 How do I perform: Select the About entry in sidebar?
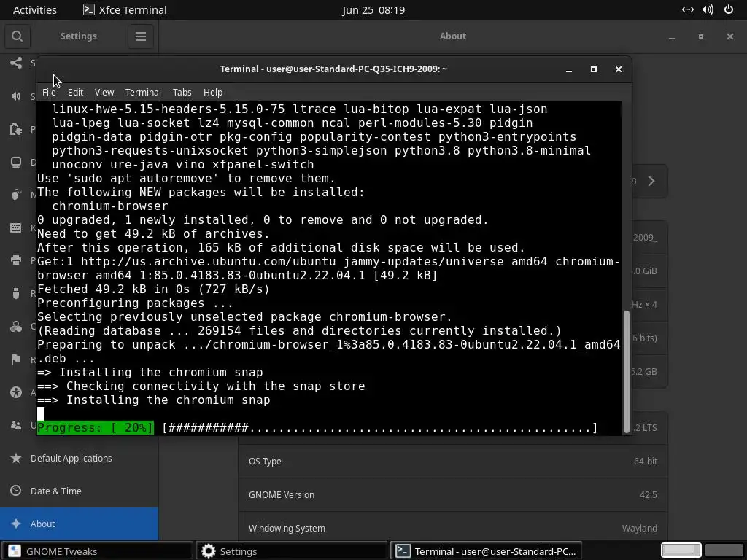(x=79, y=524)
